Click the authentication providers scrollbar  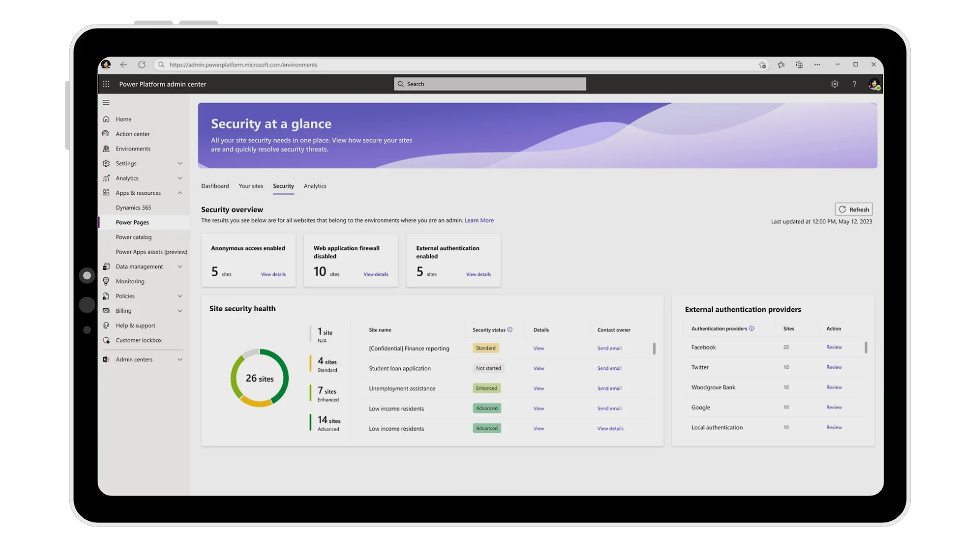pyautogui.click(x=866, y=347)
